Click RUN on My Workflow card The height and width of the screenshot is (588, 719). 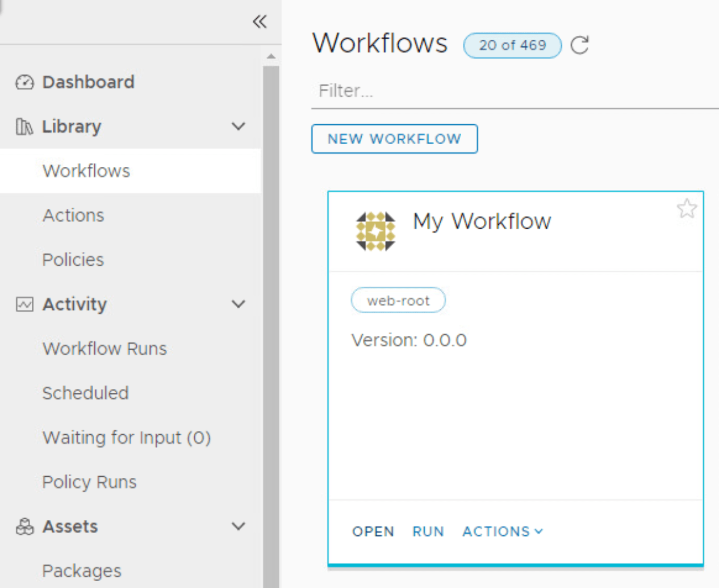pos(428,531)
